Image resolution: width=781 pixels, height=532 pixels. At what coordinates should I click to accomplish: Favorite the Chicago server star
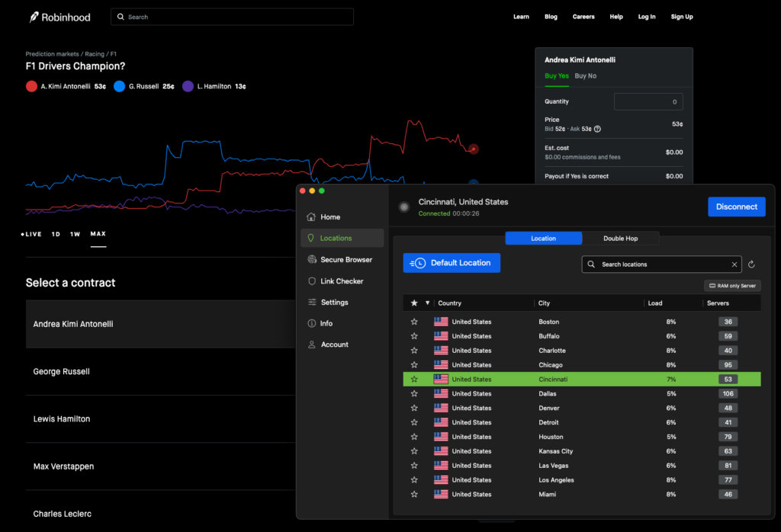(x=414, y=365)
